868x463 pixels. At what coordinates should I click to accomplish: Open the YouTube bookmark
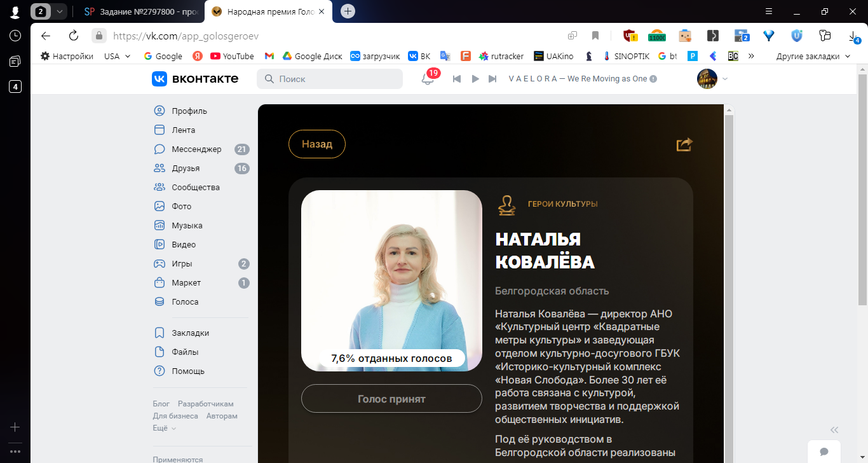pyautogui.click(x=232, y=56)
